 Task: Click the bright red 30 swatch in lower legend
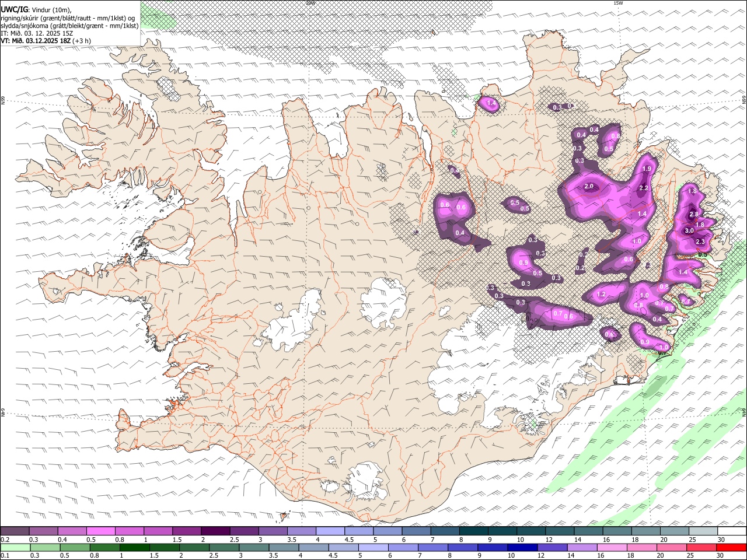(x=731, y=547)
